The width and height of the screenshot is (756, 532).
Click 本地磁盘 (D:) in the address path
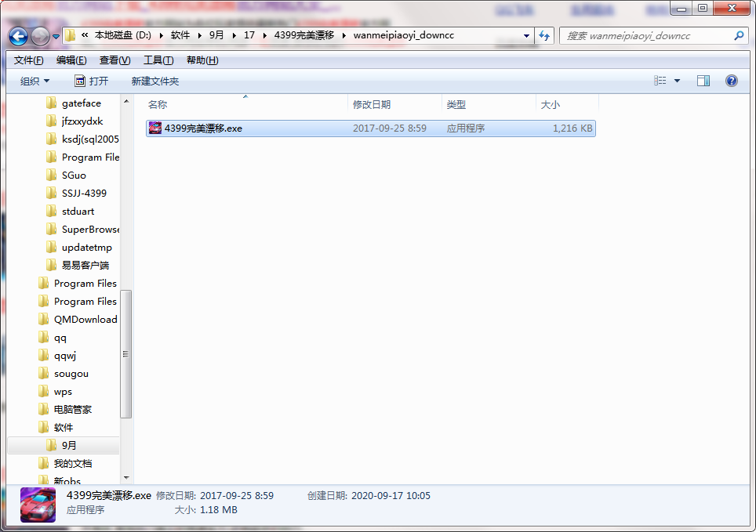(x=123, y=35)
